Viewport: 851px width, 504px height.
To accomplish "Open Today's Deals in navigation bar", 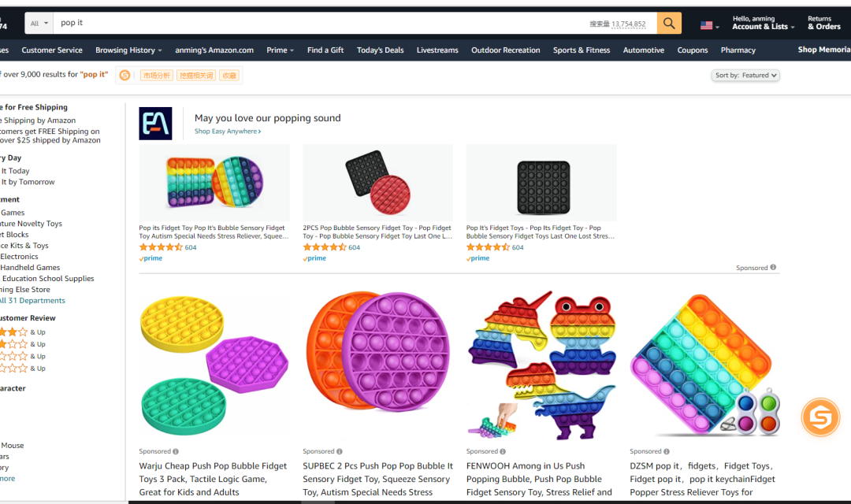I will click(380, 50).
